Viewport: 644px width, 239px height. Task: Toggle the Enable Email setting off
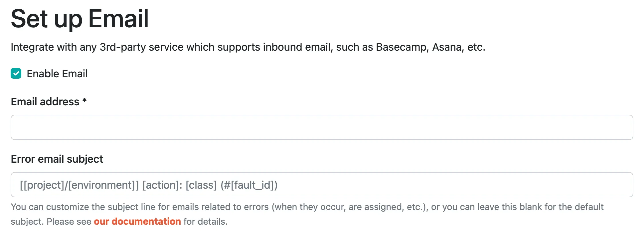pyautogui.click(x=15, y=73)
